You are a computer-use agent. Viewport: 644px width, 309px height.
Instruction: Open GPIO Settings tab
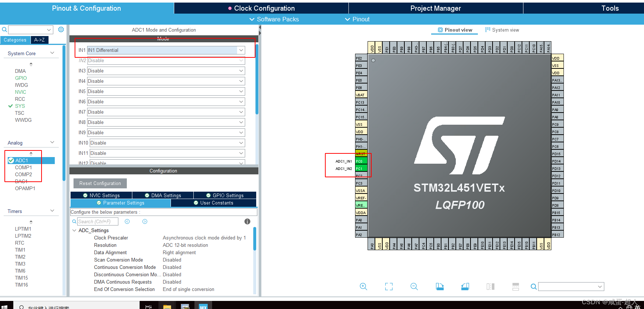[x=225, y=195]
